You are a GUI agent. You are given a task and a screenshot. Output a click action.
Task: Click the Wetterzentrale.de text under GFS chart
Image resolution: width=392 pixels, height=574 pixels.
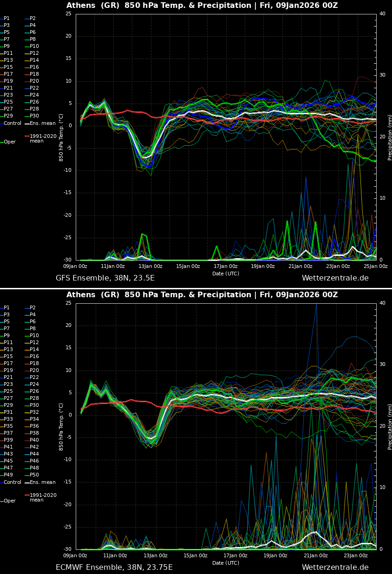click(x=335, y=278)
